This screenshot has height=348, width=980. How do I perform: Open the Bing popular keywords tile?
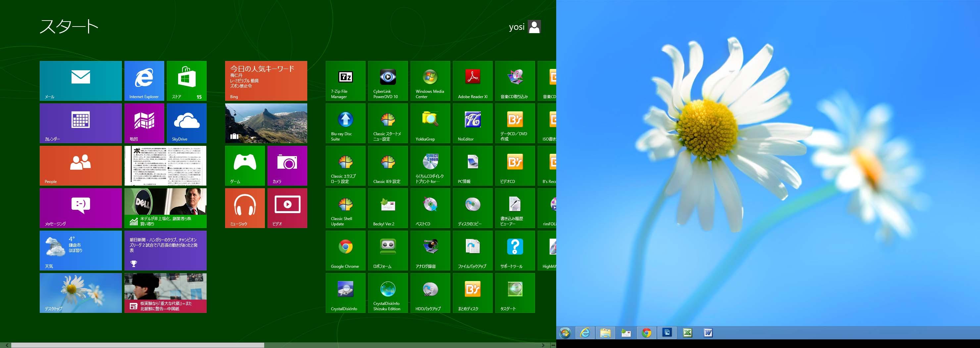266,81
